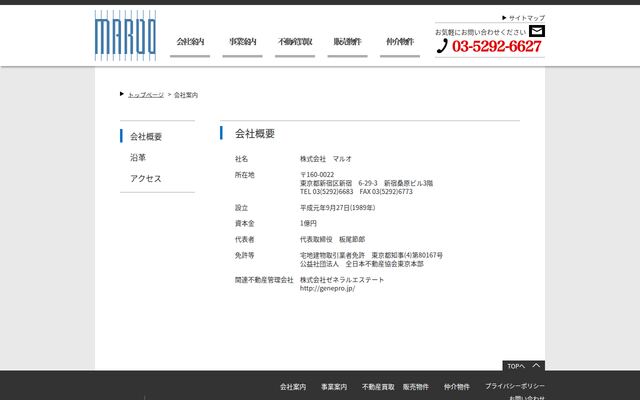640x400 pixels.
Task: Click the 資本金 row label
Action: click(244, 223)
